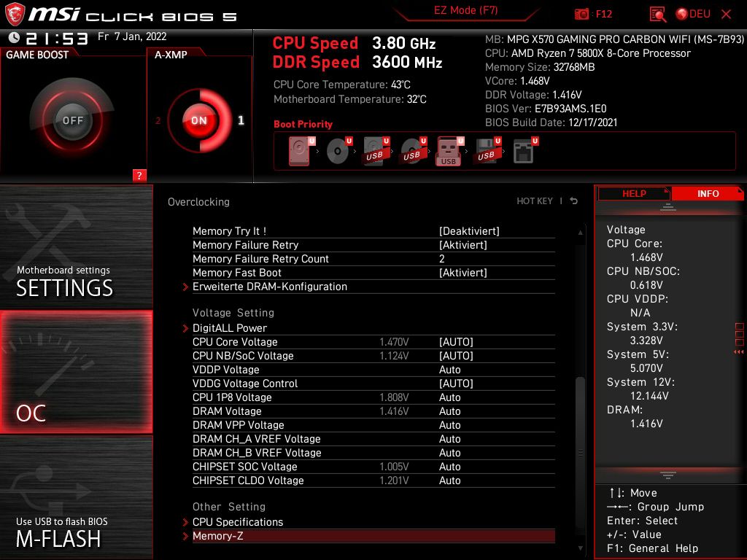The height and width of the screenshot is (560, 747).
Task: Edit the DRAM CH_B VREF Voltage field
Action: click(449, 452)
